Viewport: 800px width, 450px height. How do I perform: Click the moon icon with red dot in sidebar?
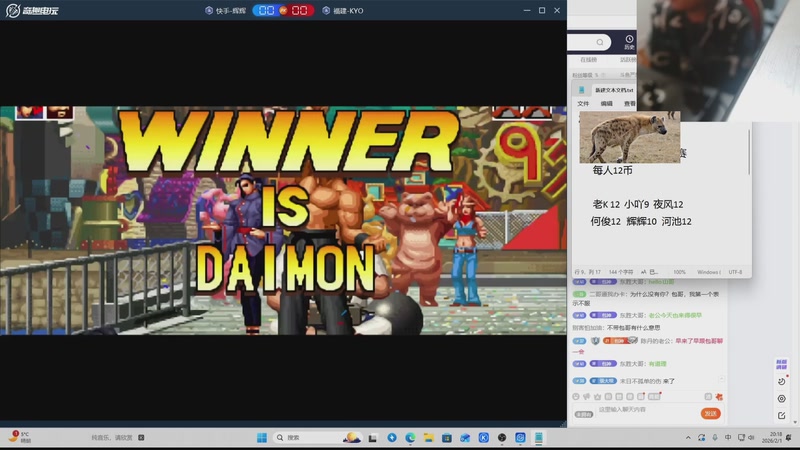pyautogui.click(x=782, y=381)
